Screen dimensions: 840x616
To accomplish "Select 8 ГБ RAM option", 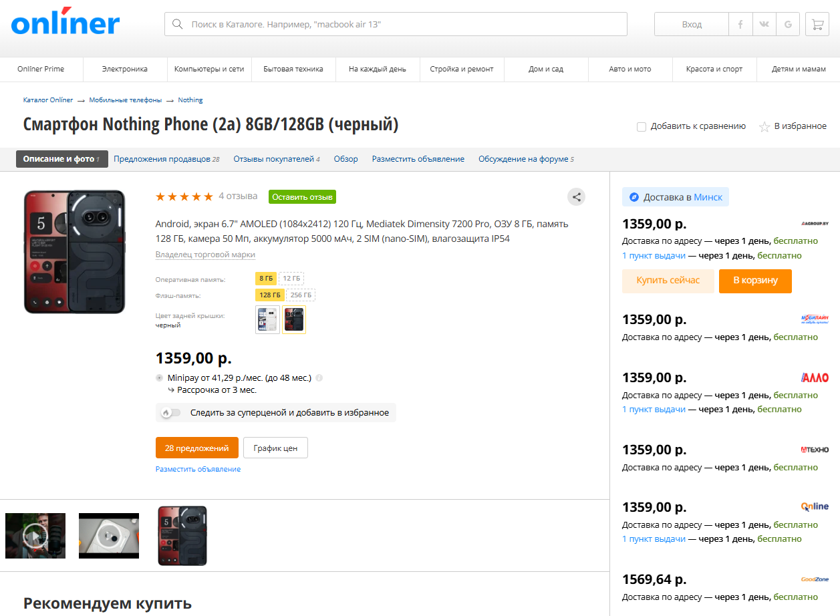I will tap(265, 279).
